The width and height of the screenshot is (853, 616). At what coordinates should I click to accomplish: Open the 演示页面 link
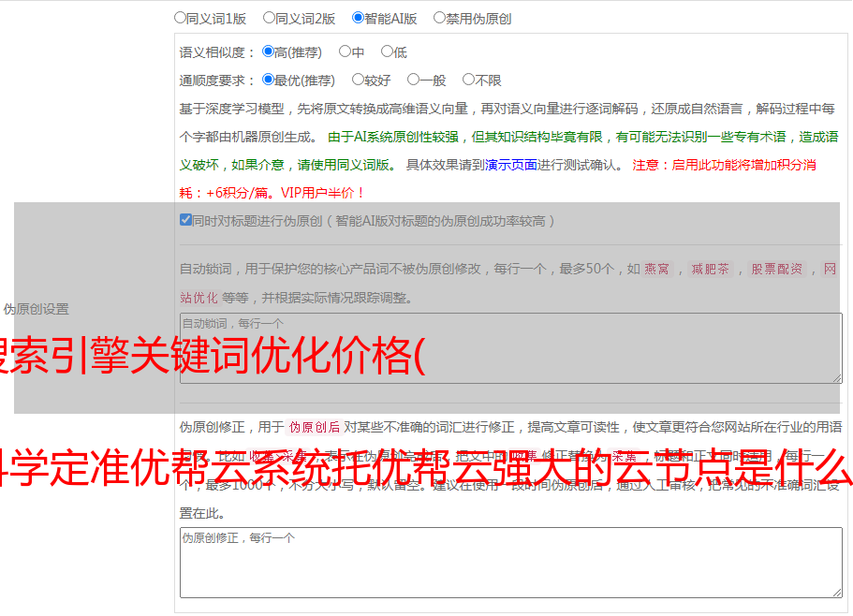(x=510, y=165)
